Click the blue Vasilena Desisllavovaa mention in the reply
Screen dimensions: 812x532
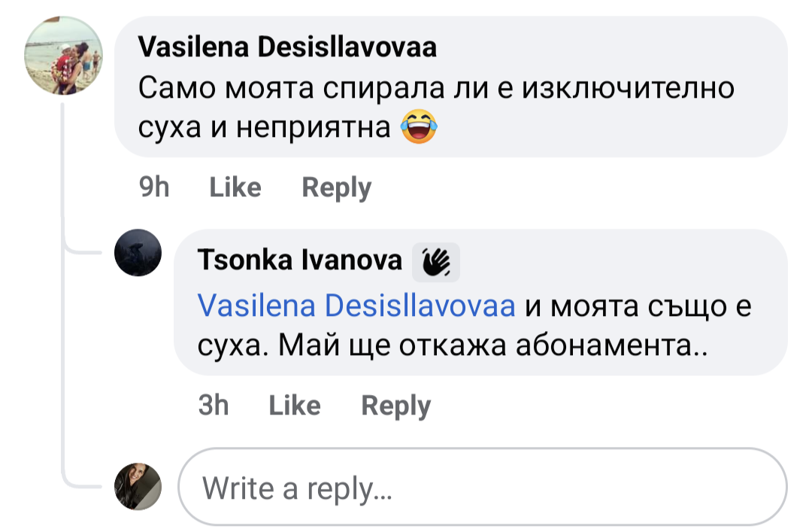(356, 306)
